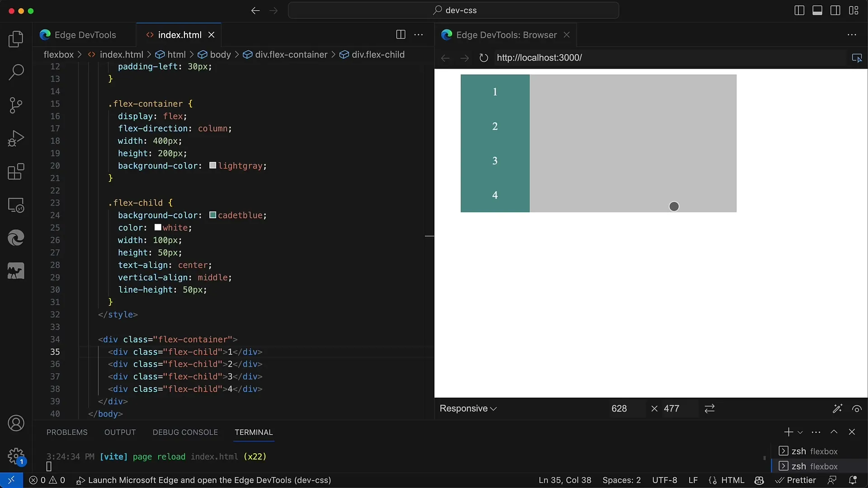
Task: Open emulate CSS media features wand
Action: coord(837,408)
